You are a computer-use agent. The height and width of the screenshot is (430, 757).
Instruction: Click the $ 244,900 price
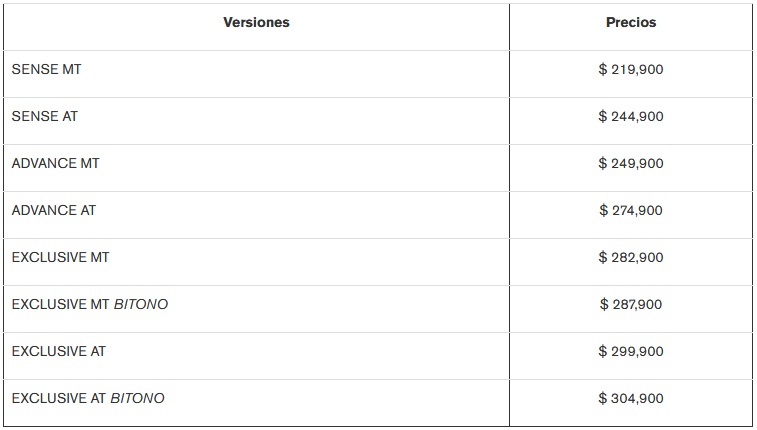pos(631,117)
